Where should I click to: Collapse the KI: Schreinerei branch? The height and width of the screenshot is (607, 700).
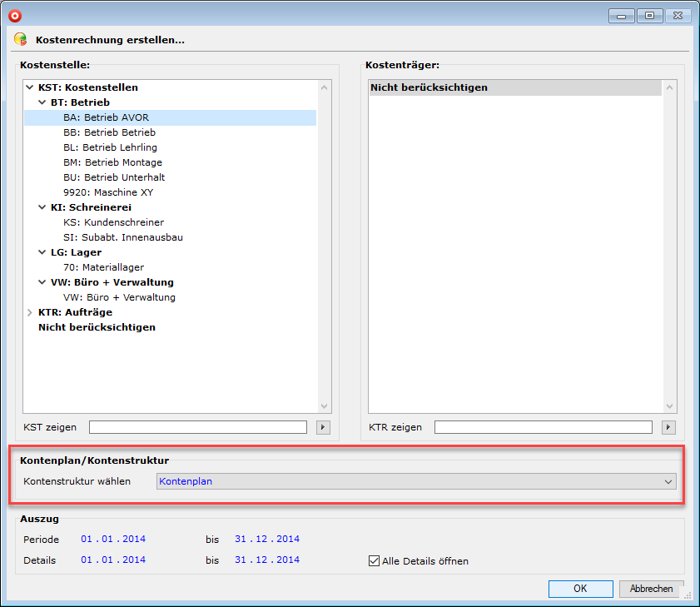point(42,207)
